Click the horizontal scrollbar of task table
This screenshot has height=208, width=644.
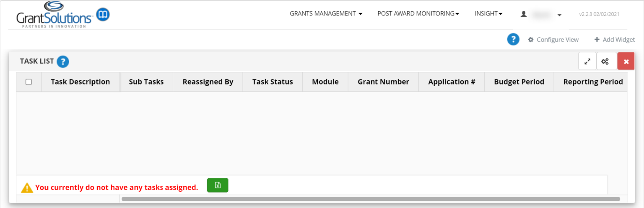pos(370,199)
